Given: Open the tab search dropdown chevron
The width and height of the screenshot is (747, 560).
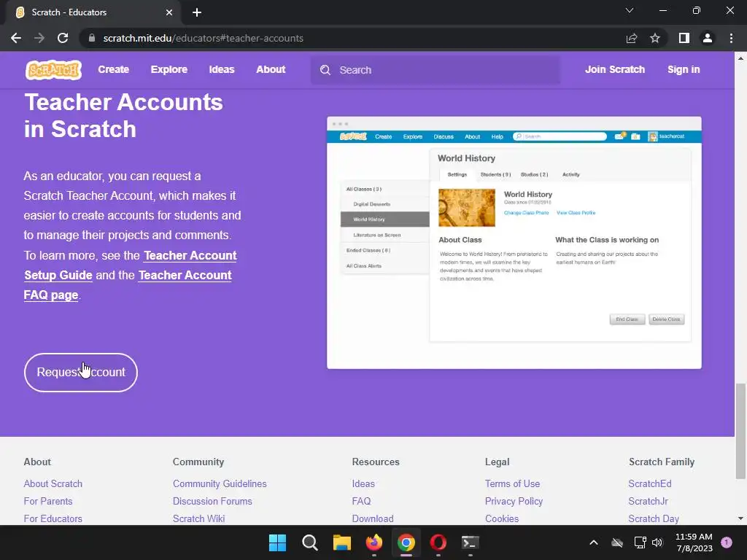Looking at the screenshot, I should click(630, 10).
